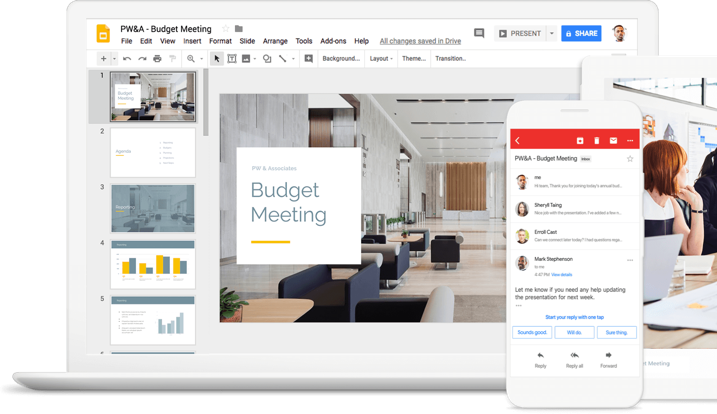Tap the View details link
This screenshot has width=717, height=414.
[562, 274]
